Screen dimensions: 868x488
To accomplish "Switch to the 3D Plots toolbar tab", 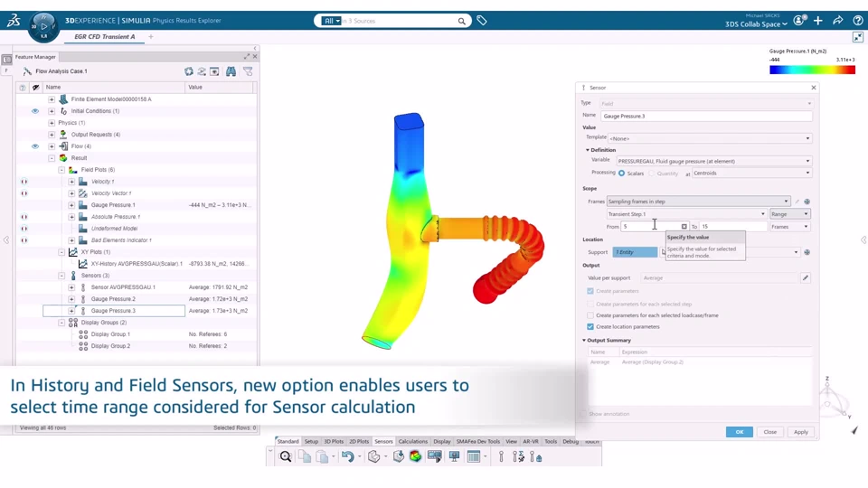I will [334, 442].
